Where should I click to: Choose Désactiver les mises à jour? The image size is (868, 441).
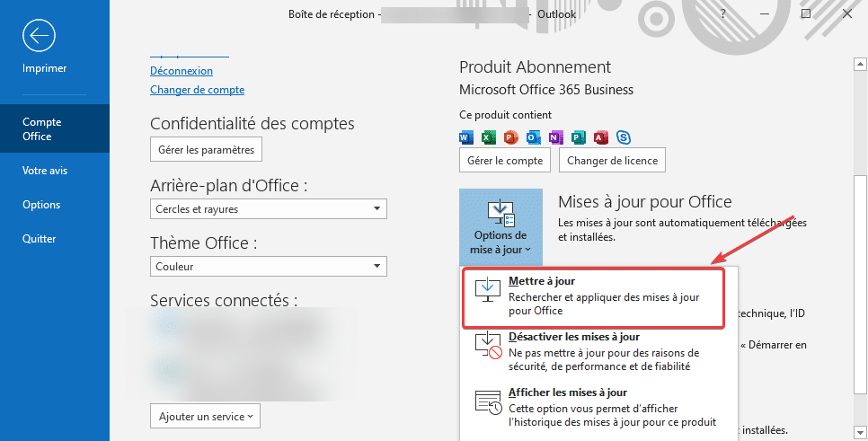(599, 353)
